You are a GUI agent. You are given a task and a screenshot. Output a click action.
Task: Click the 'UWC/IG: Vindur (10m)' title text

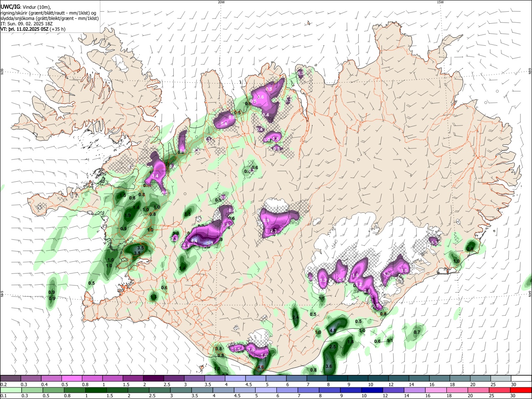click(x=26, y=6)
